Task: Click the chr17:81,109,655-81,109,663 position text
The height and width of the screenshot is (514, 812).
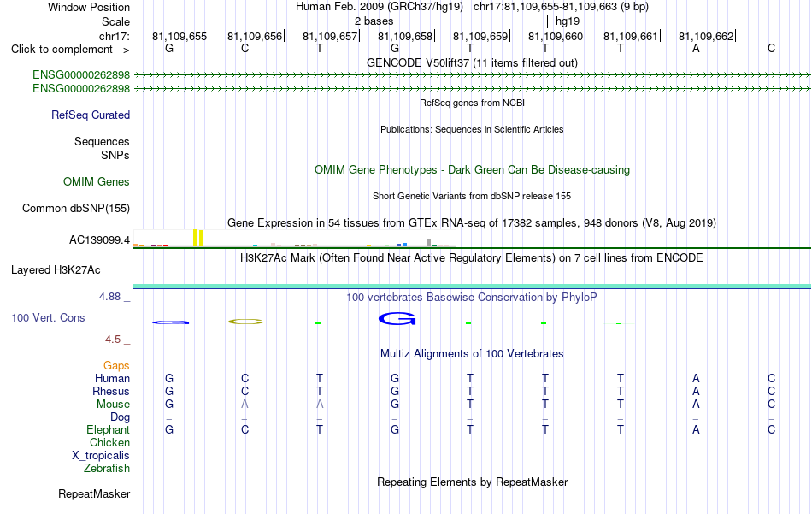Action: (561, 7)
